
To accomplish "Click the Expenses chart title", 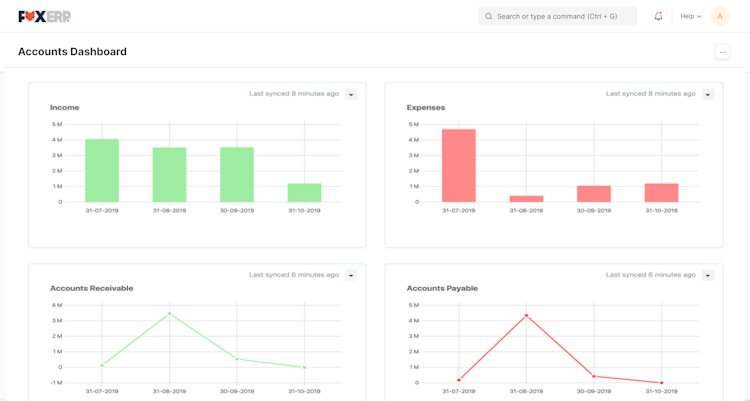I will point(426,108).
